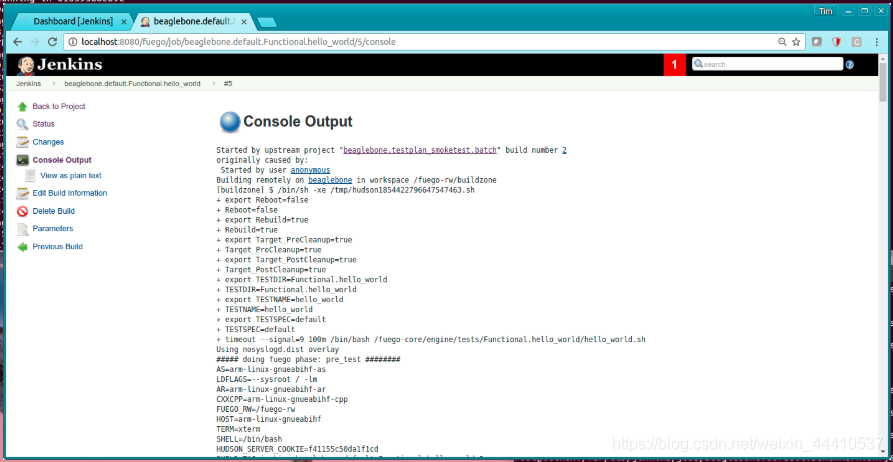Click the Console Output heading
893x462 pixels.
pyautogui.click(x=298, y=122)
